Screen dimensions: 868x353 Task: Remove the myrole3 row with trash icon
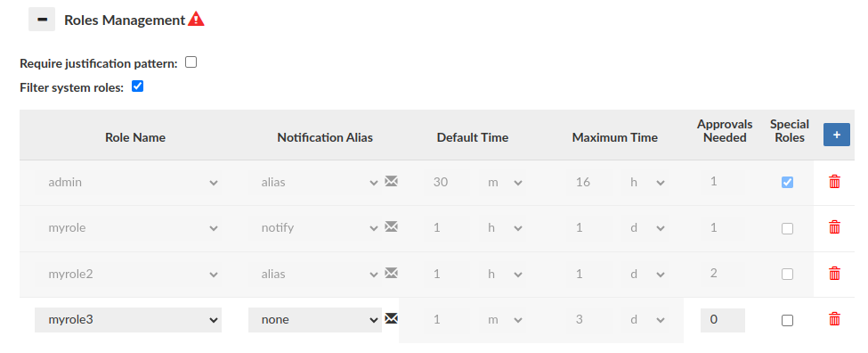pos(834,319)
